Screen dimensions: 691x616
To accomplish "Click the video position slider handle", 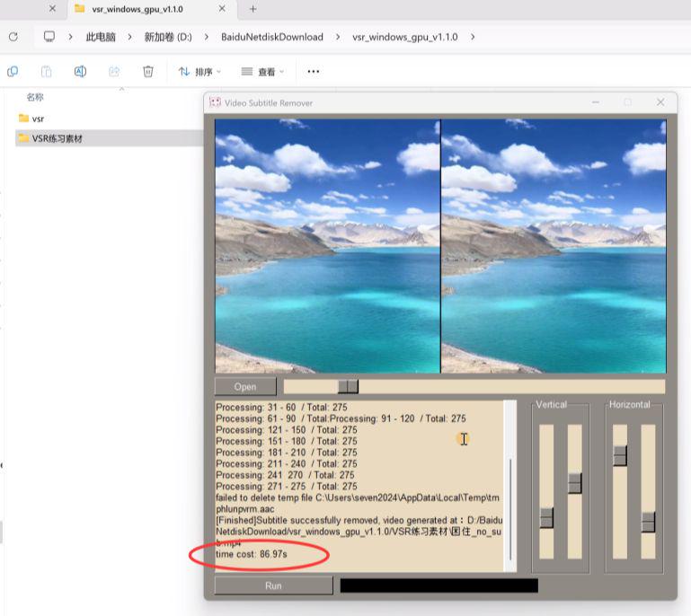I will coord(348,387).
